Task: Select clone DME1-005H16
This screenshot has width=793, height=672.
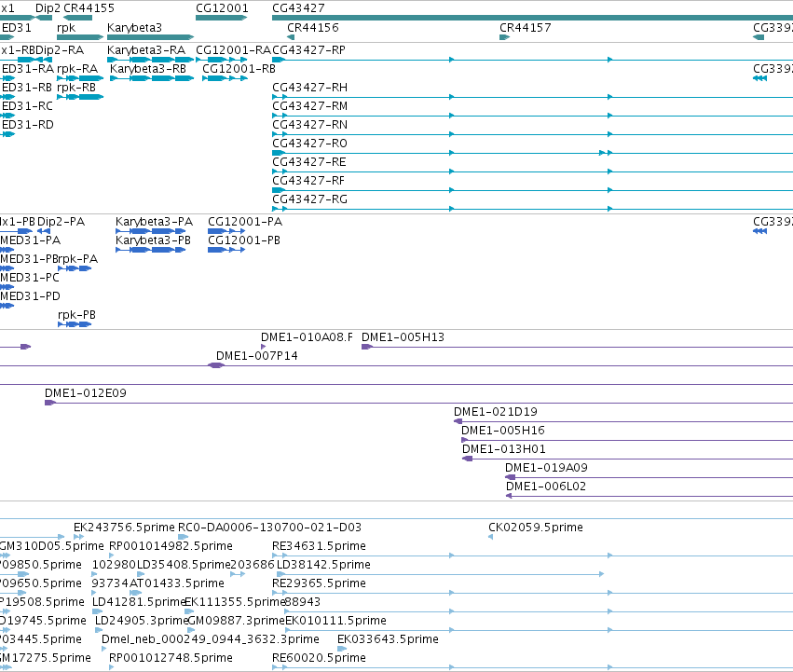Action: 627,440
